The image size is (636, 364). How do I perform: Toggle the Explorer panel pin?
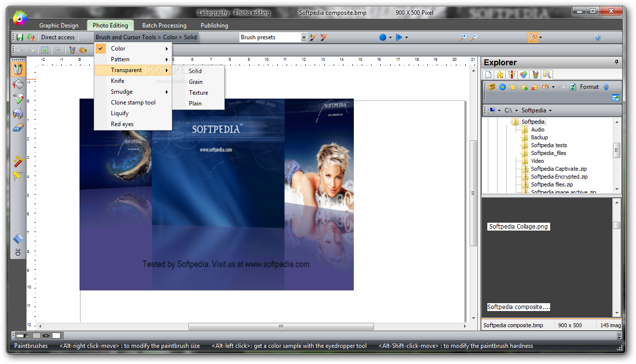pos(616,62)
